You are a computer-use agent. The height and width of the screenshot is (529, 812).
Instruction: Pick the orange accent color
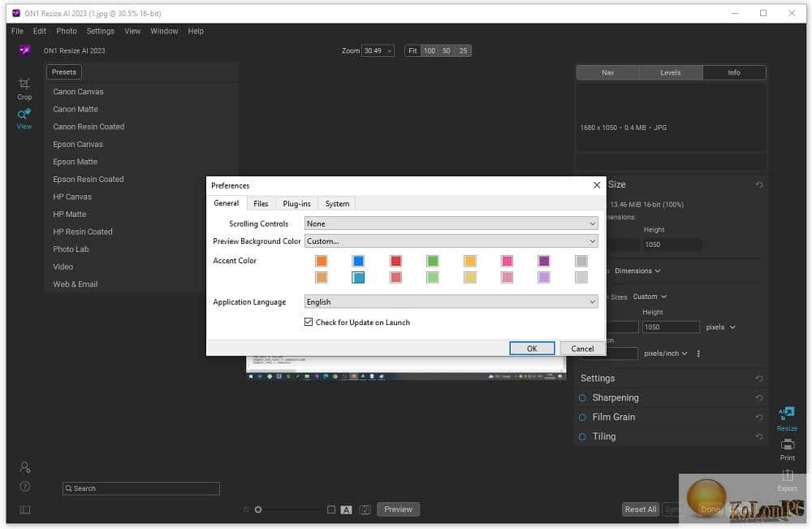point(321,261)
